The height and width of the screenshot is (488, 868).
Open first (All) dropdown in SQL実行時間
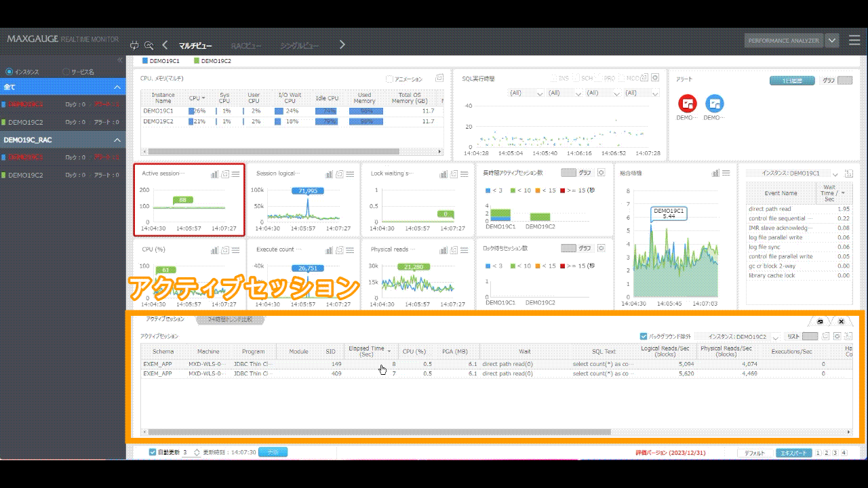click(526, 93)
